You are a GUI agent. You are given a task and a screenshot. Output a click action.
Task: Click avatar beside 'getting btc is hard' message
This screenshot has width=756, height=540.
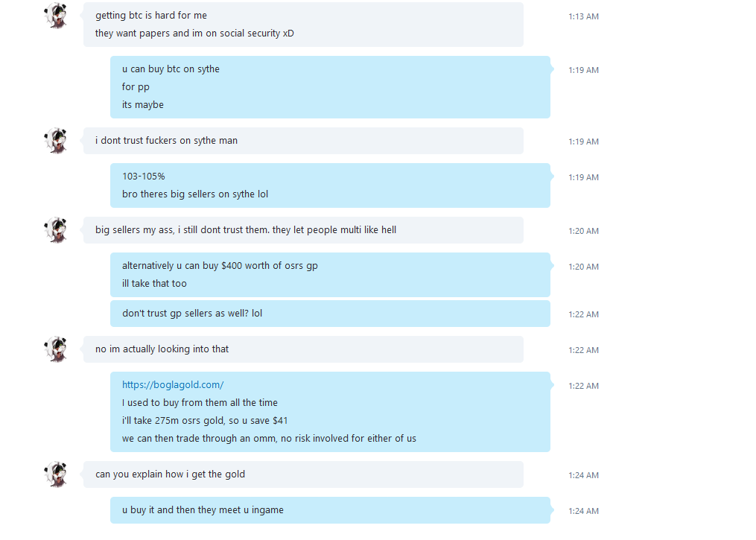tap(56, 16)
